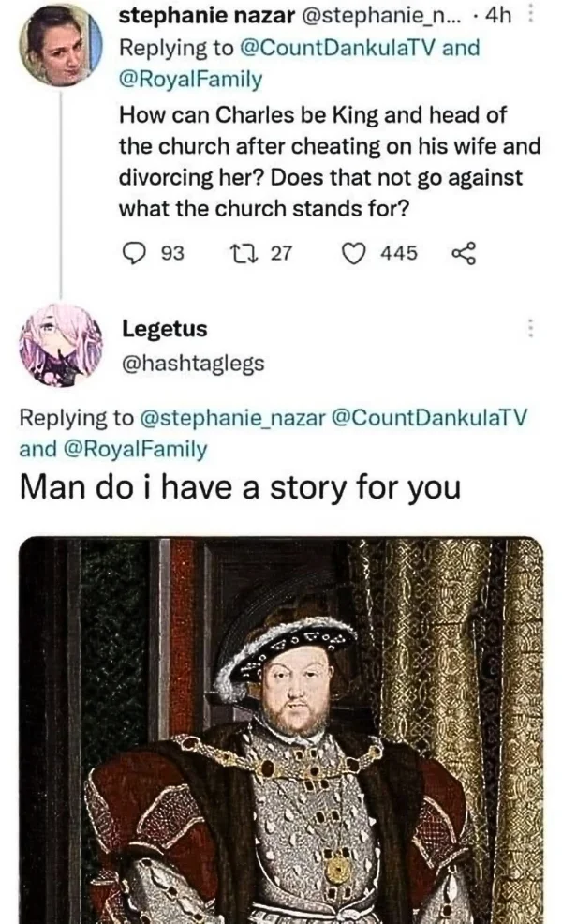
Task: Open three-dot menu on stephanie nazar's tweet
Action: click(x=530, y=16)
